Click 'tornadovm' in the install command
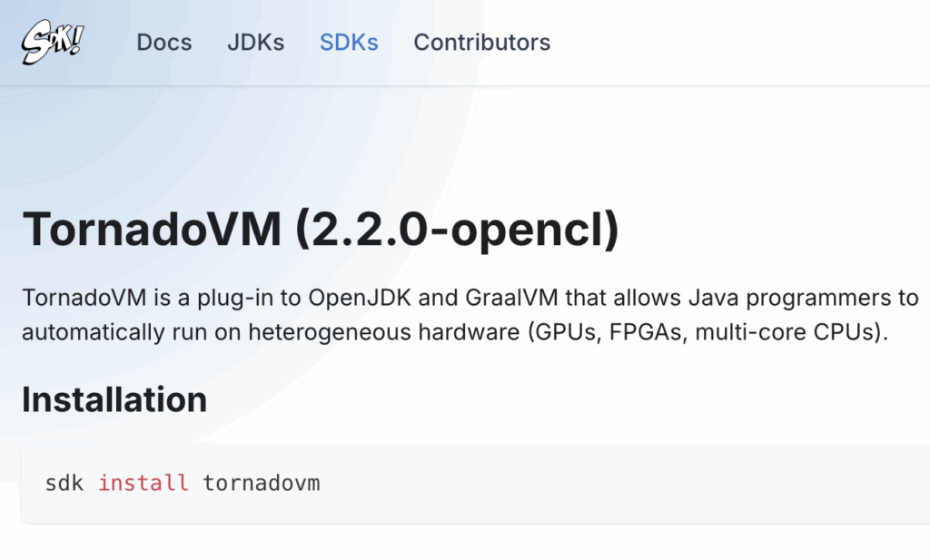 click(262, 483)
